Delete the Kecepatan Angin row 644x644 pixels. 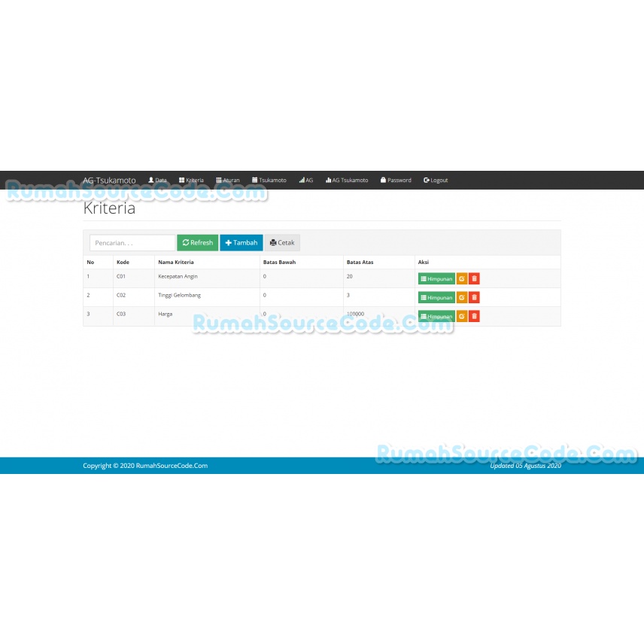475,279
